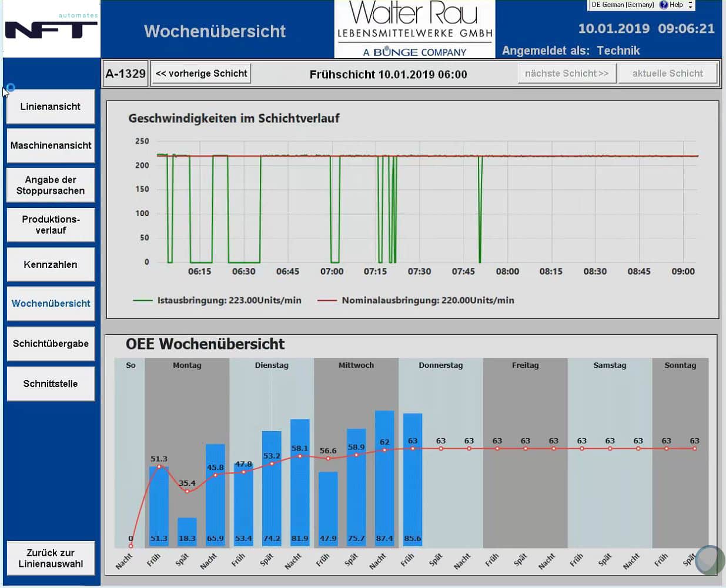Click the OEE Wochenübersicht heading
Image resolution: width=726 pixels, height=588 pixels.
click(205, 344)
